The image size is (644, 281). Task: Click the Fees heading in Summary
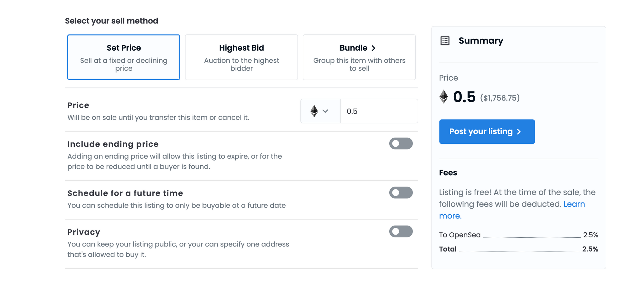coord(448,173)
